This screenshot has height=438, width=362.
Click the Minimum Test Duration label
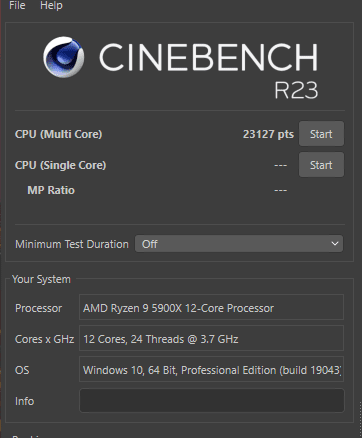(x=72, y=244)
